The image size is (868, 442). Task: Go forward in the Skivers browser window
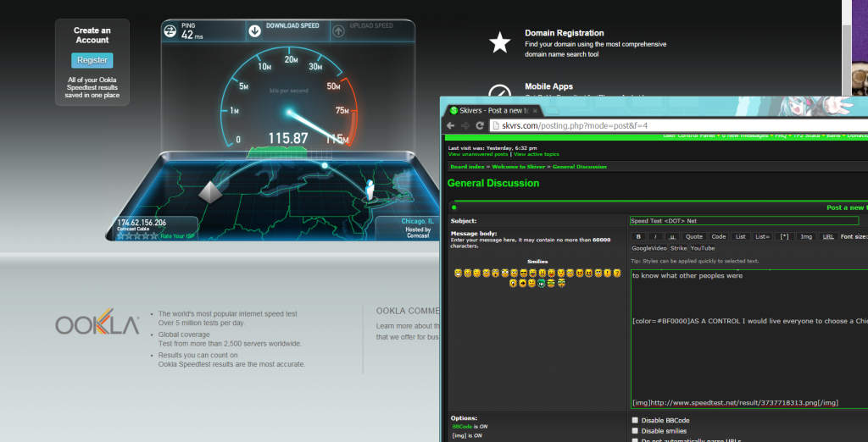(x=465, y=125)
